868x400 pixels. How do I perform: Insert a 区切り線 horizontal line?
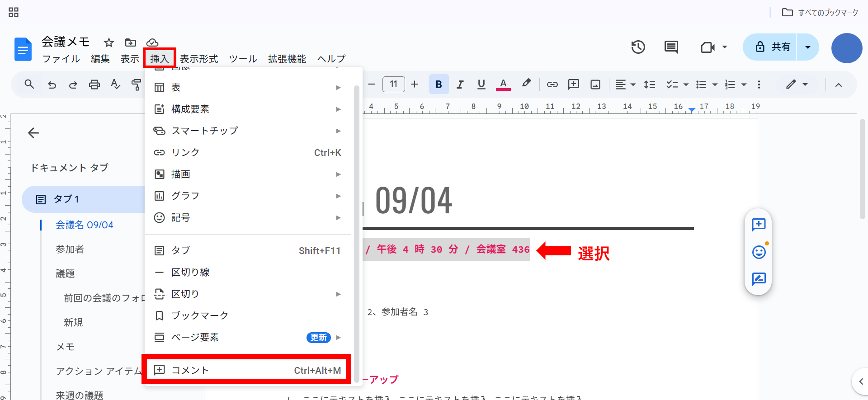[x=248, y=272]
